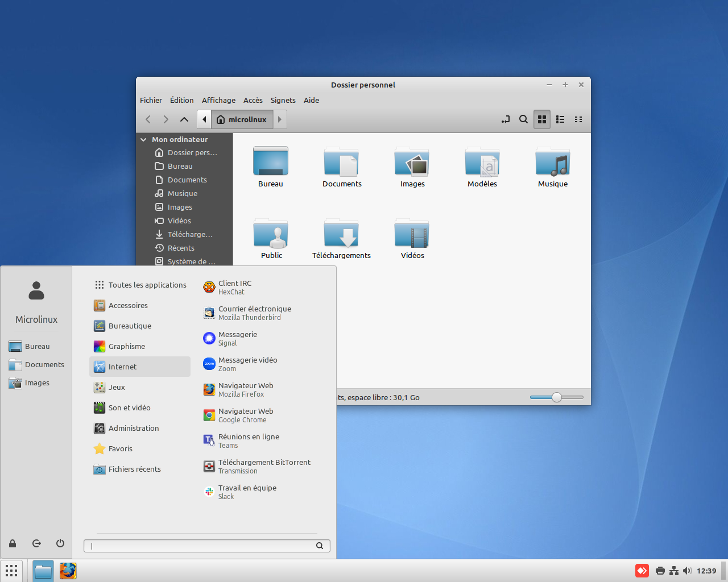Viewport: 728px width, 582px height.
Task: Toggle the location entry path icon
Action: click(x=505, y=119)
